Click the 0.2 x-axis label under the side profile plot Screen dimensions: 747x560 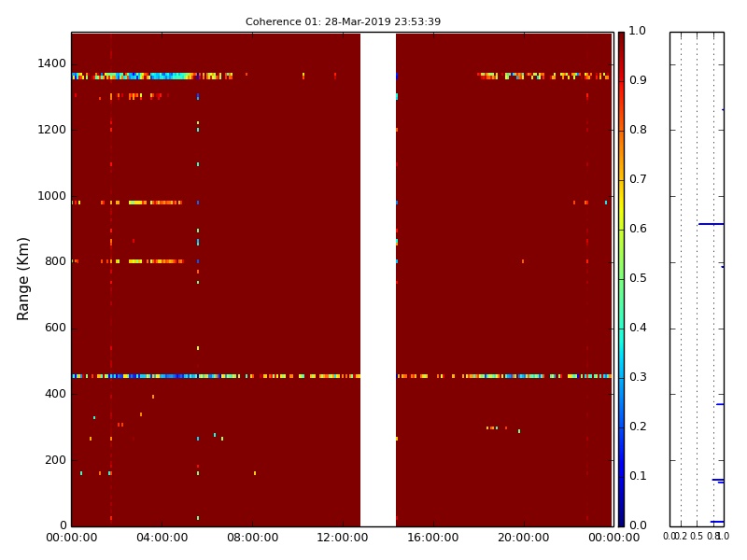[x=682, y=537]
